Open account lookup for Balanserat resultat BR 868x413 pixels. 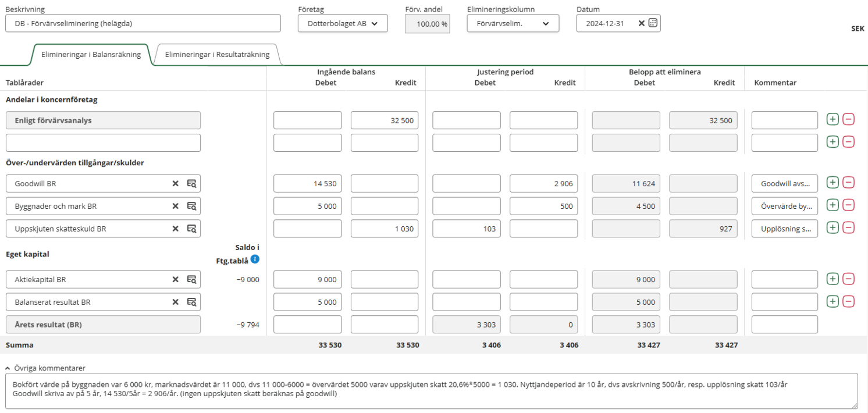point(191,302)
